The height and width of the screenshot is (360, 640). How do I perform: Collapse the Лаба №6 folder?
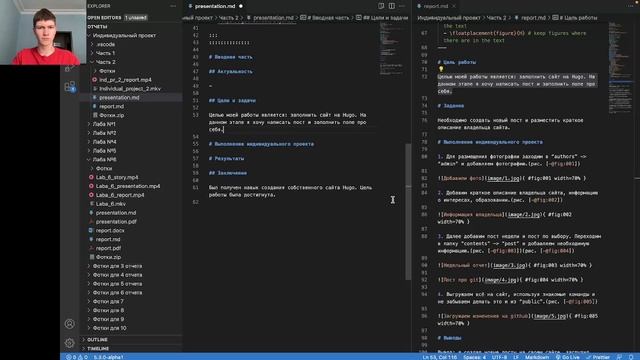pyautogui.click(x=104, y=160)
